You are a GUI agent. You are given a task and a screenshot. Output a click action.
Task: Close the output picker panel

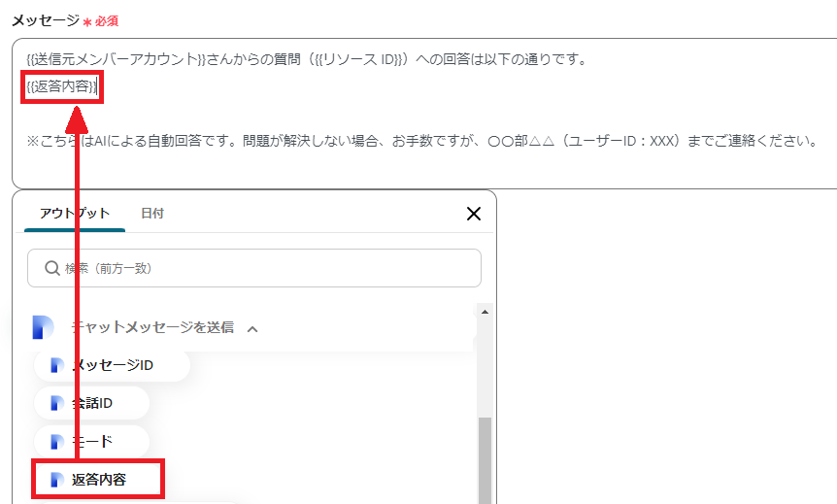coord(474,214)
